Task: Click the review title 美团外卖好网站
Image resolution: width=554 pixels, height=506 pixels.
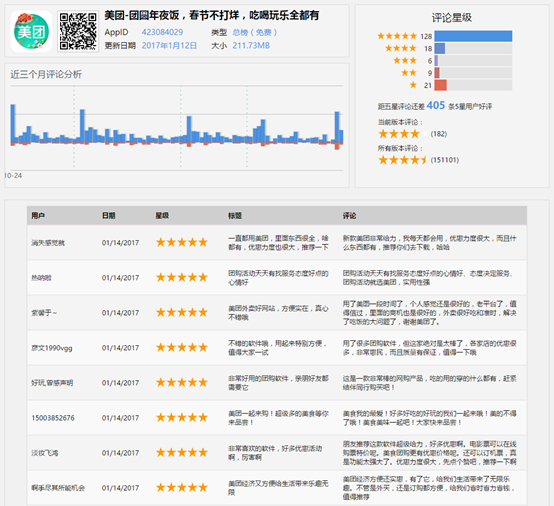Action: point(278,313)
